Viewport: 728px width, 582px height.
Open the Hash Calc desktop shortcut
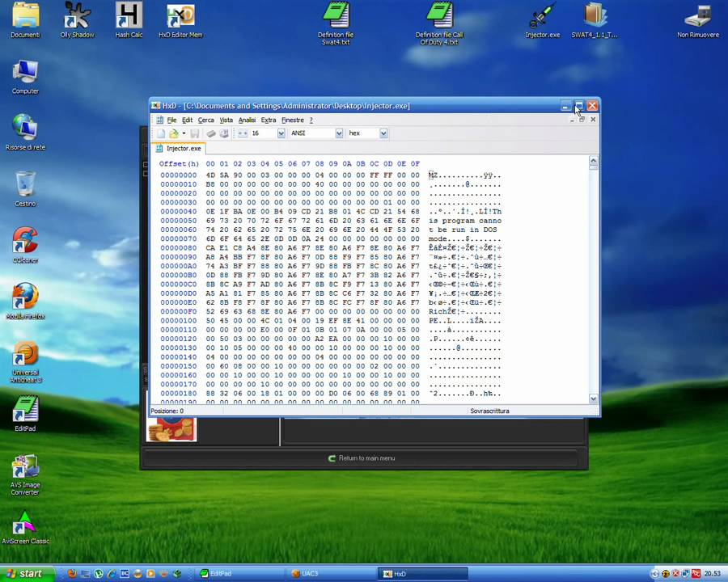tap(129, 20)
